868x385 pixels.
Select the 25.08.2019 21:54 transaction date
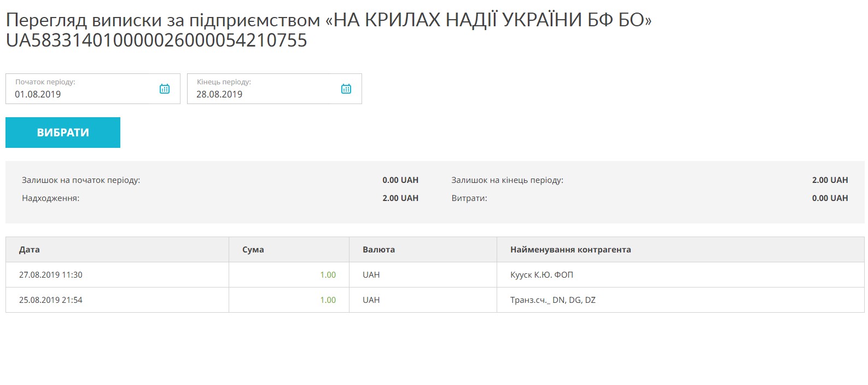point(51,300)
